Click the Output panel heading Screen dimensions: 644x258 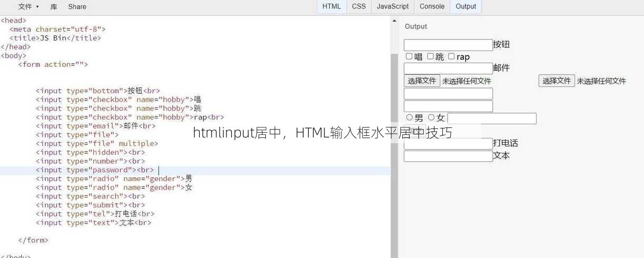tap(416, 26)
